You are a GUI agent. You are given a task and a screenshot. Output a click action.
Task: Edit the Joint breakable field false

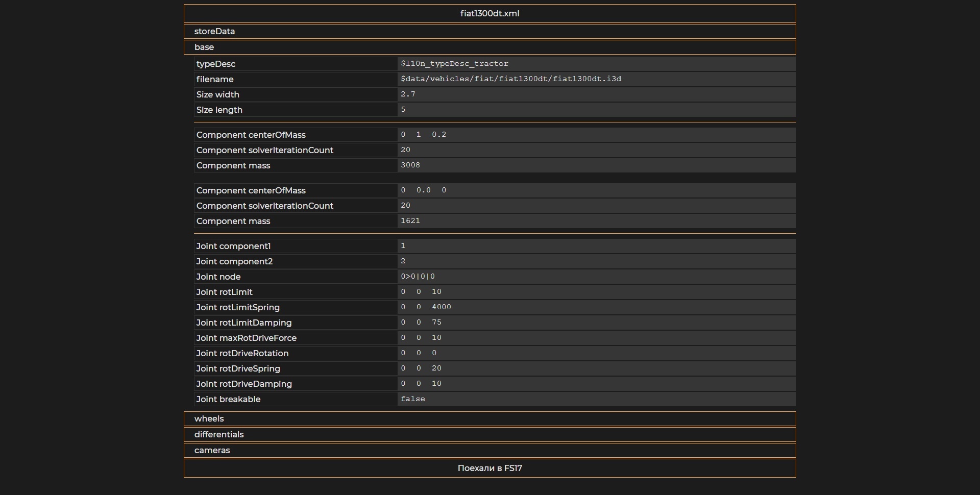coord(597,399)
